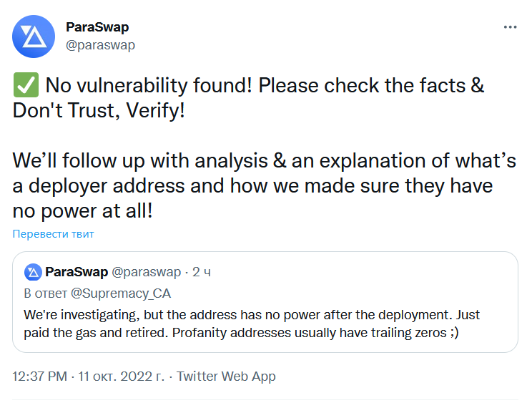Open the 'Twitter Web App' source link
Viewport: 532px width, 408px height.
tap(226, 377)
